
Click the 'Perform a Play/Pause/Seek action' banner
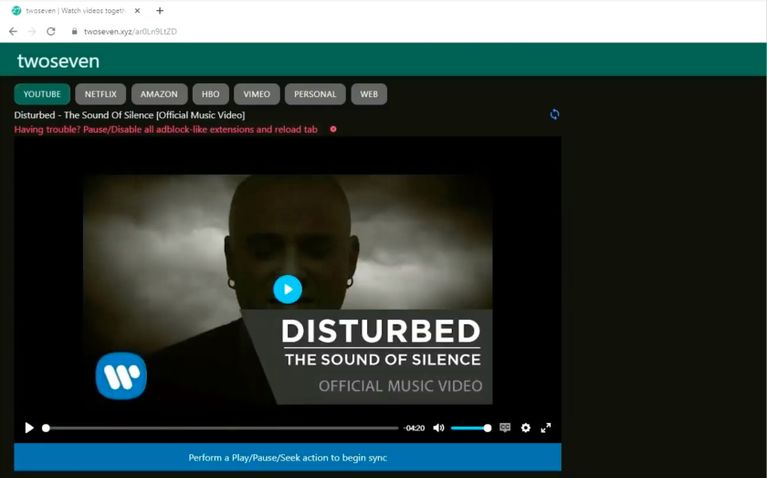[x=288, y=457]
